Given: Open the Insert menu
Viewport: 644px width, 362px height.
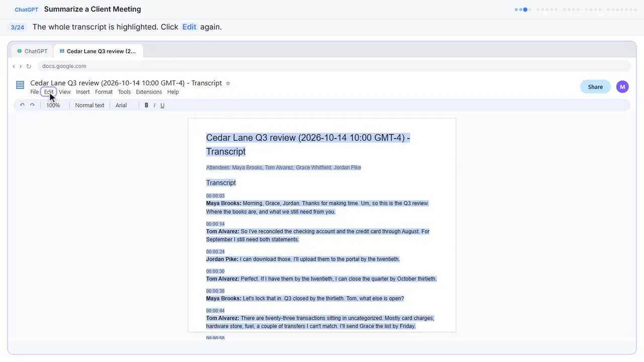Looking at the screenshot, I should point(83,92).
